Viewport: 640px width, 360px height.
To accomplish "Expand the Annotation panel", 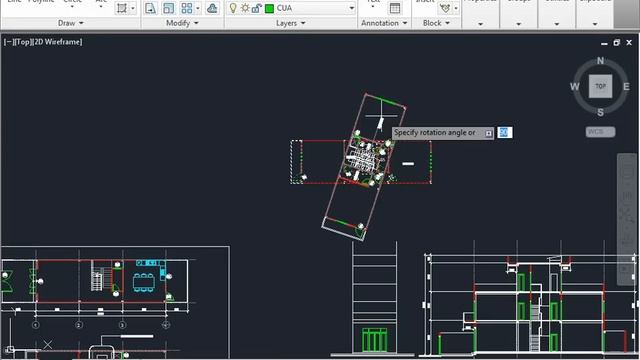I will pyautogui.click(x=384, y=23).
